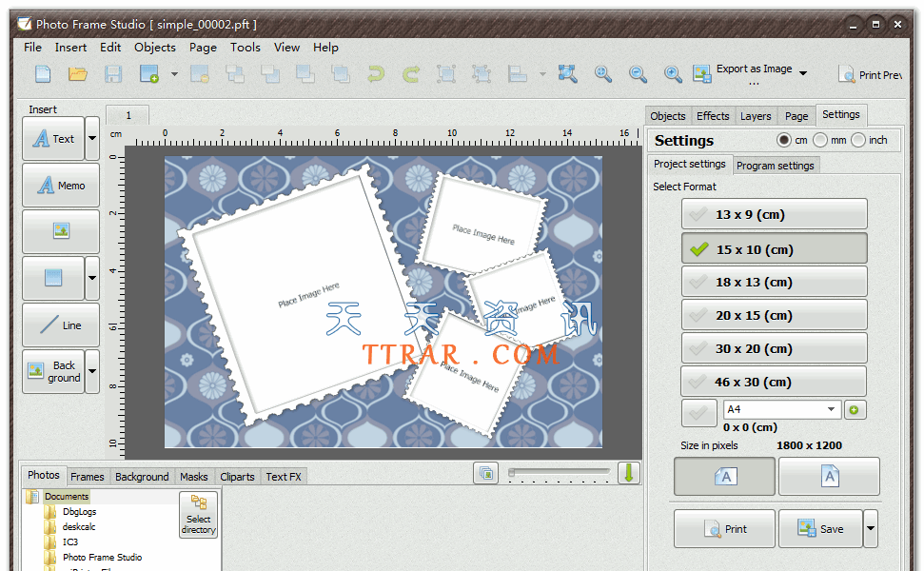
Task: Open the Tools menu
Action: pos(246,48)
